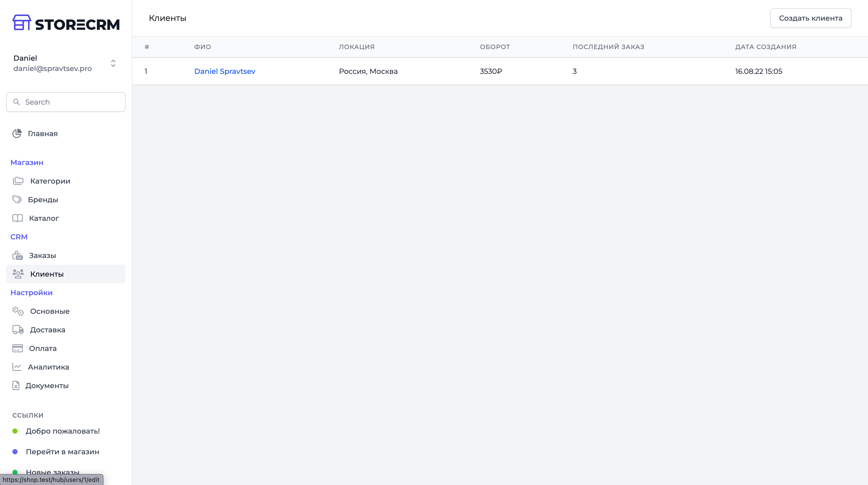The image size is (868, 485).
Task: Open the Клиенты sidebar section
Action: pyautogui.click(x=47, y=274)
